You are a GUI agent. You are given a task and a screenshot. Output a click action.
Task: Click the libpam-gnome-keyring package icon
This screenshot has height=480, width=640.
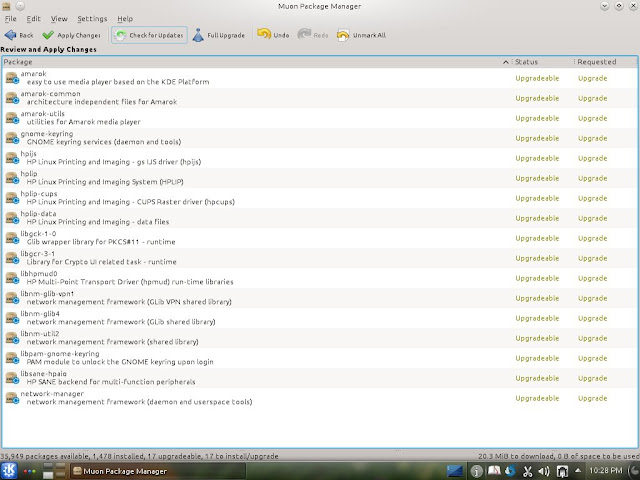pos(12,358)
